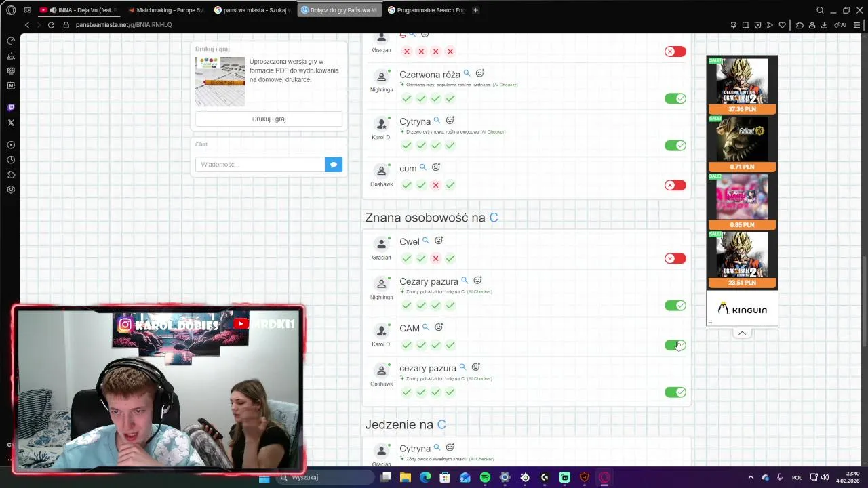This screenshot has width=868, height=488.
Task: Toggle the switch for Karol D.'s Cytryna answer
Action: [x=675, y=146]
